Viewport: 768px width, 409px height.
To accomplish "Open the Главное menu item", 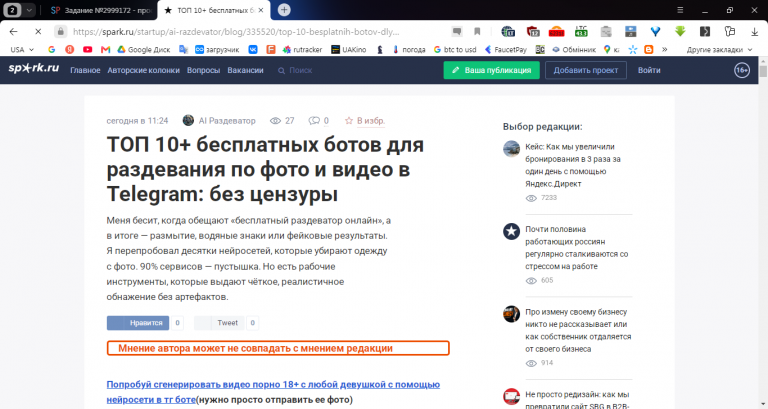I will pyautogui.click(x=85, y=71).
